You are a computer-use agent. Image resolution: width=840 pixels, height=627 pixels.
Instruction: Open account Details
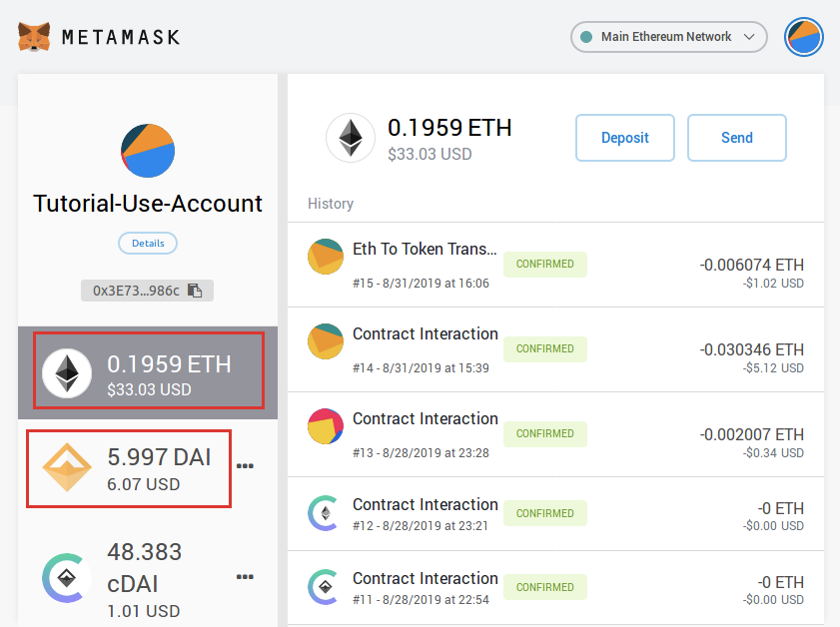coord(148,243)
